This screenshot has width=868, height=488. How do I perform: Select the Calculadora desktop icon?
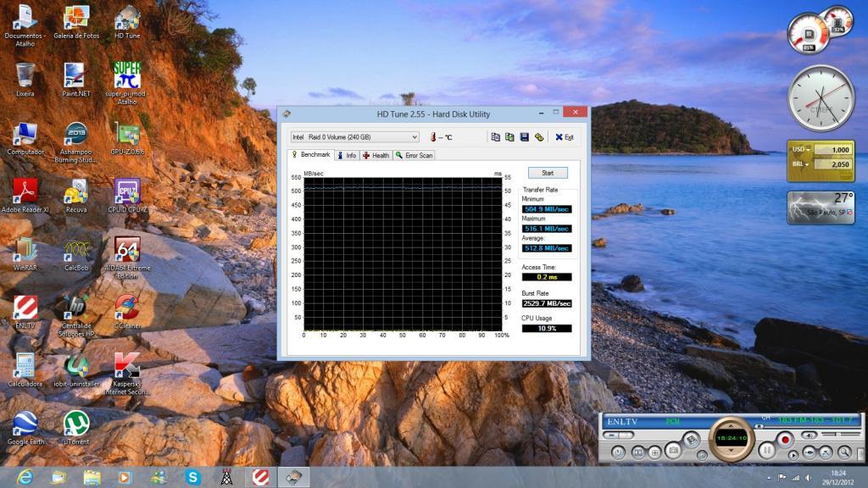click(25, 370)
